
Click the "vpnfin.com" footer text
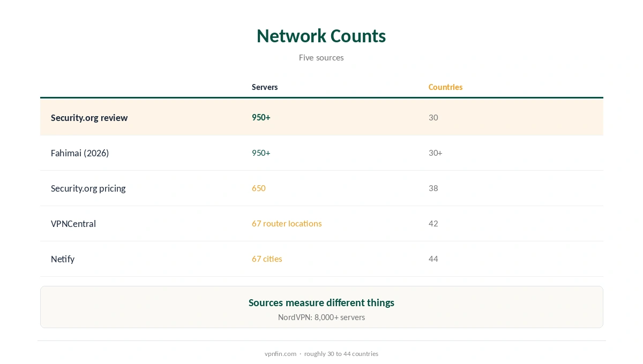coord(280,354)
